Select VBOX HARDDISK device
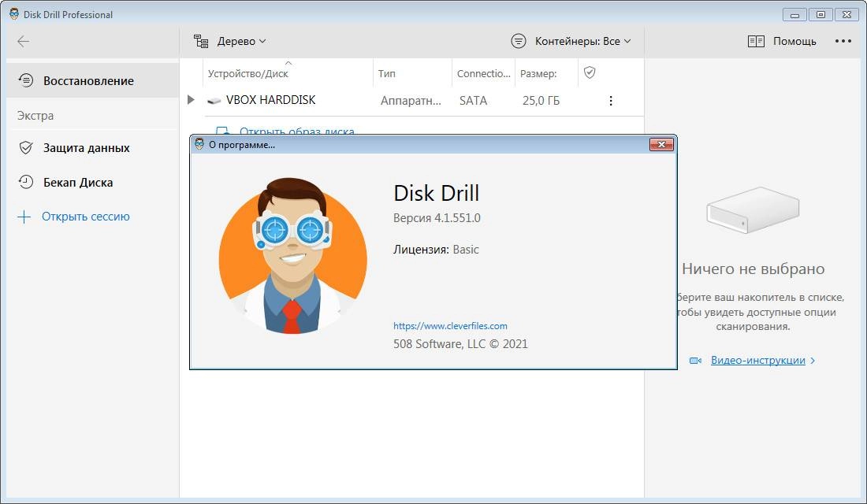The height and width of the screenshot is (504, 867). coord(270,100)
